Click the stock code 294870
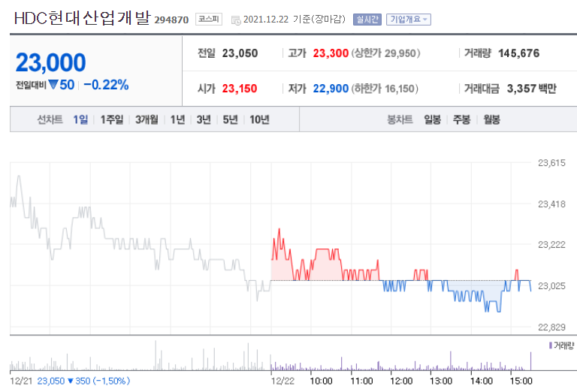Image resolution: width=577 pixels, height=392 pixels. tap(171, 20)
